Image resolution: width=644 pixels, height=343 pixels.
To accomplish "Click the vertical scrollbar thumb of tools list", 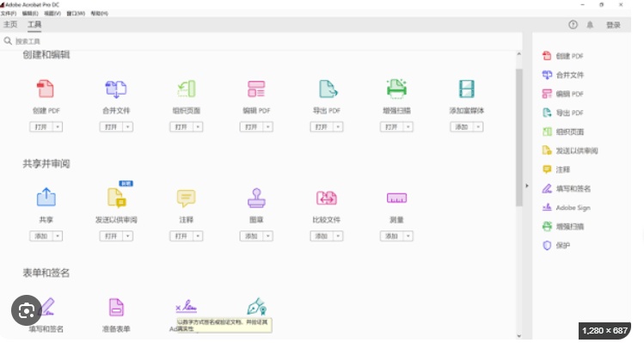I will [518, 138].
